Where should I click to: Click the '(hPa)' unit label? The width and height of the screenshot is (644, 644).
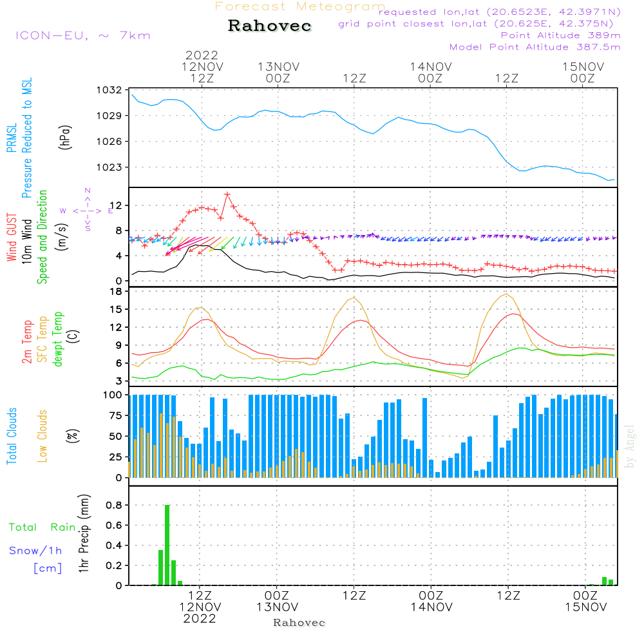click(x=65, y=137)
